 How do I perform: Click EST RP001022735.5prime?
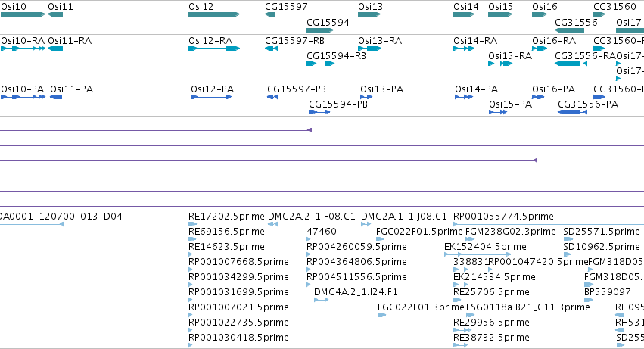[x=238, y=323]
